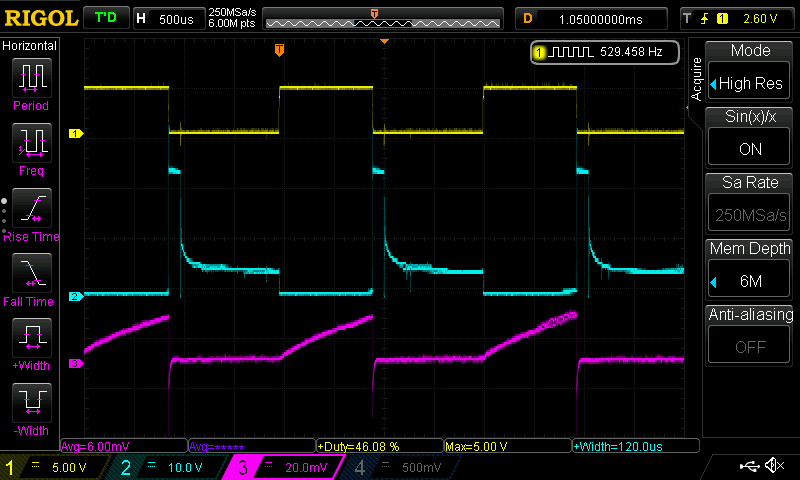Toggle the speaker sound icon
The image size is (800, 480).
775,466
